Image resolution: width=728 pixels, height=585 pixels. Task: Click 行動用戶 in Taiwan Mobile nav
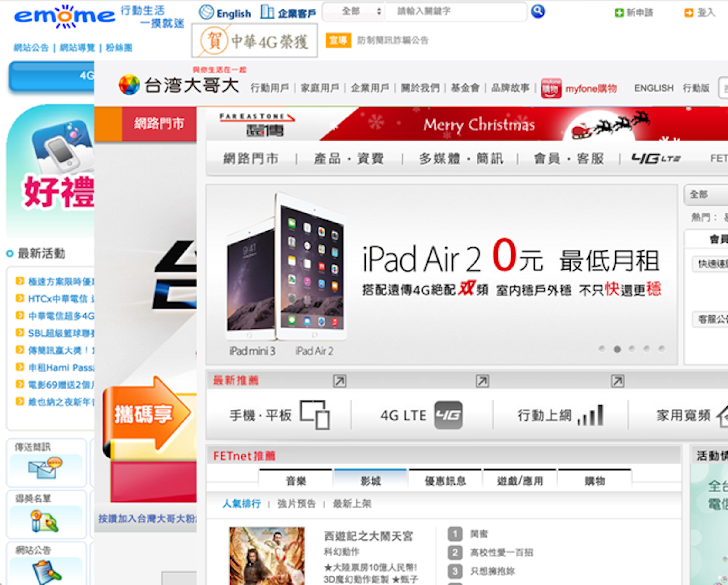269,88
